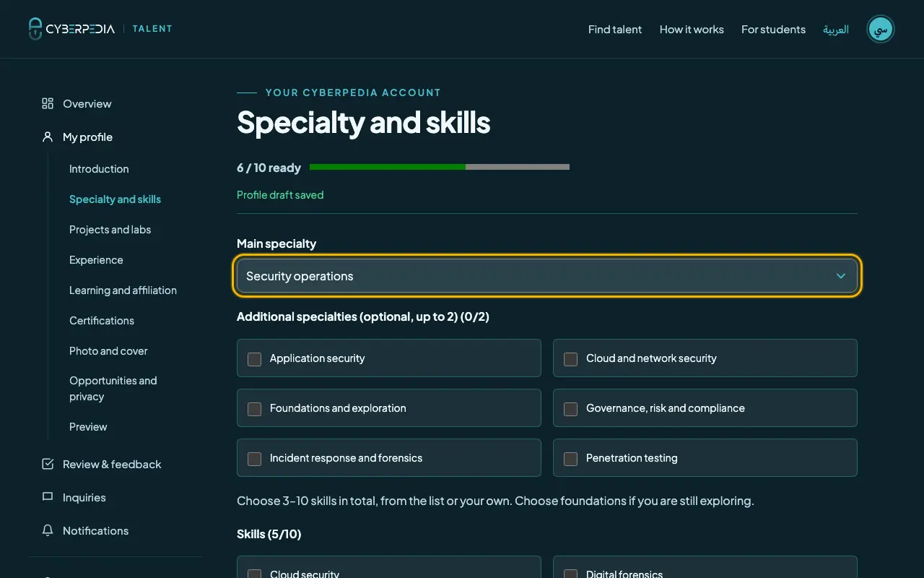
Task: Click the Inquiries chat bubble icon
Action: click(48, 497)
